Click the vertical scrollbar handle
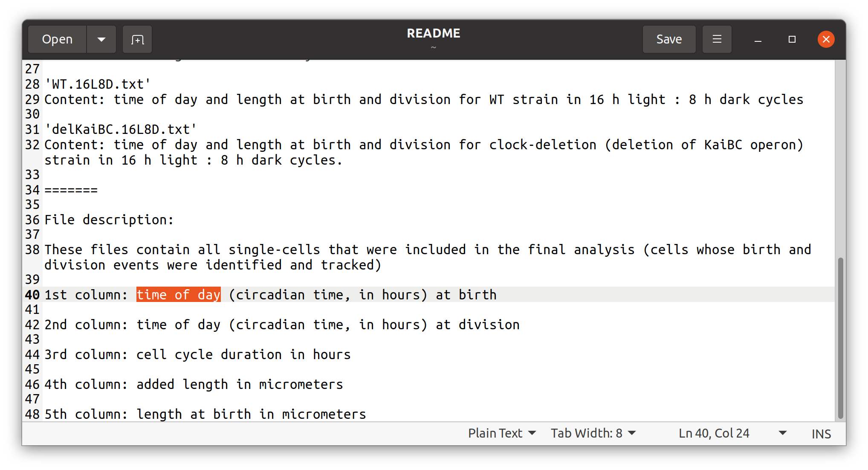The image size is (868, 470). (x=840, y=337)
